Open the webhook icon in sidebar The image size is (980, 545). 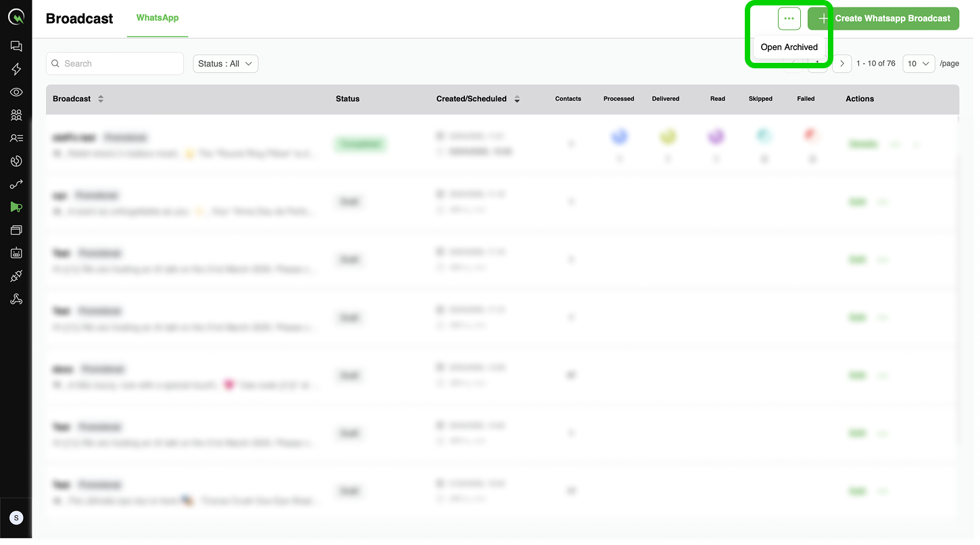(16, 299)
